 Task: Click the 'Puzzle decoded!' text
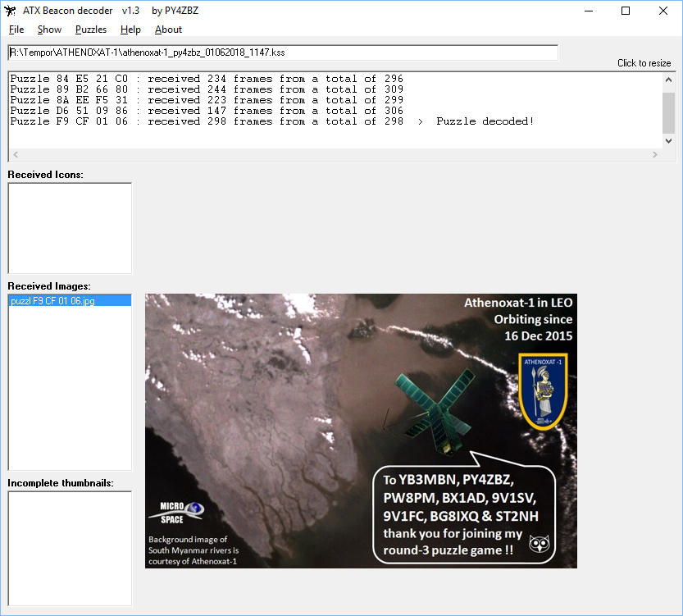(x=485, y=121)
